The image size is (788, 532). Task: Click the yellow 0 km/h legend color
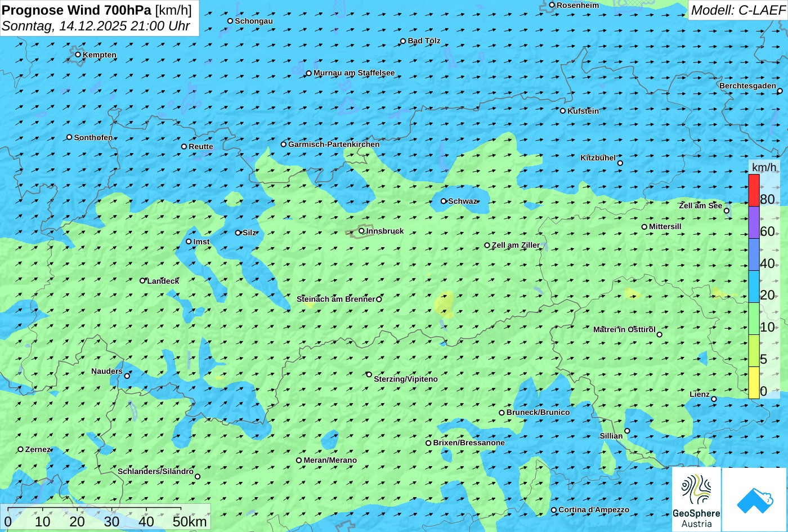point(754,383)
